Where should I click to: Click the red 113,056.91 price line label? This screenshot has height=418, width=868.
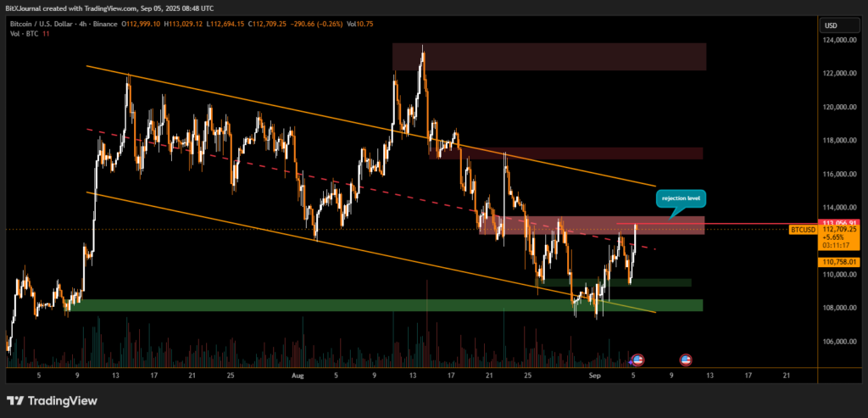(x=839, y=222)
